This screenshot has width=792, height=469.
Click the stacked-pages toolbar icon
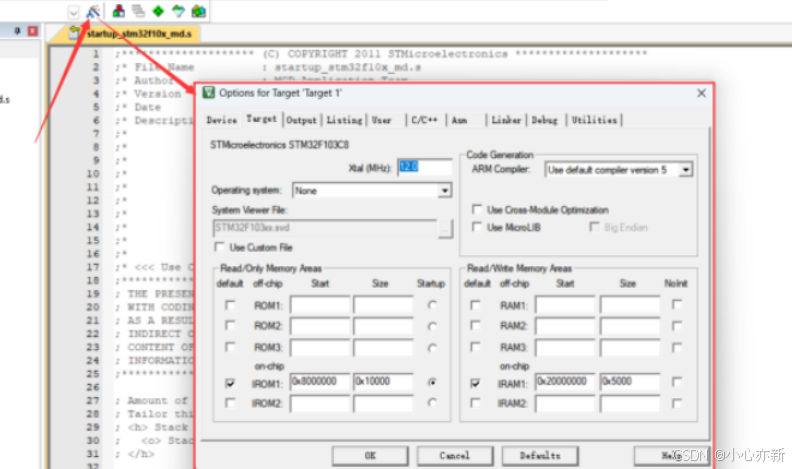pos(138,11)
